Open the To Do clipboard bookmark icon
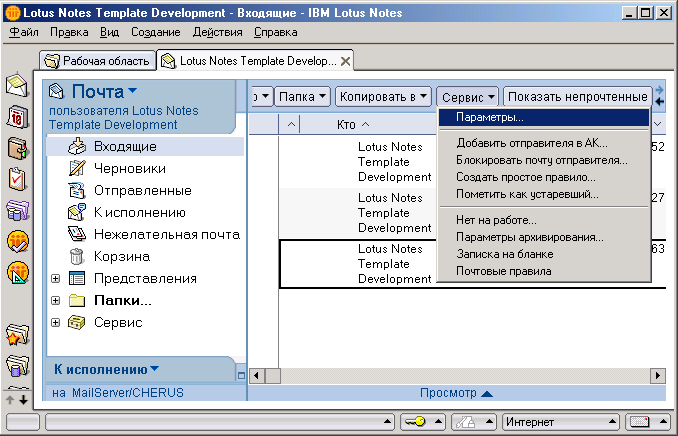The image size is (678, 436). [x=17, y=179]
